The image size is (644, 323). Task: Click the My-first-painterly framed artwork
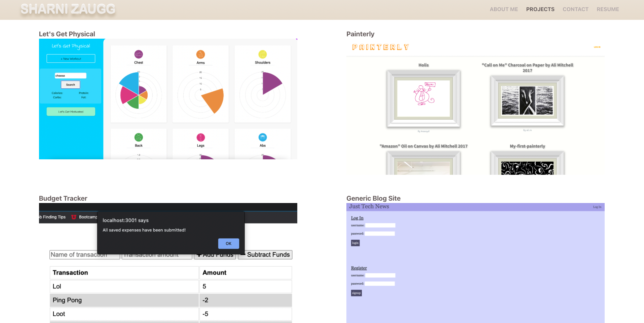pyautogui.click(x=527, y=163)
